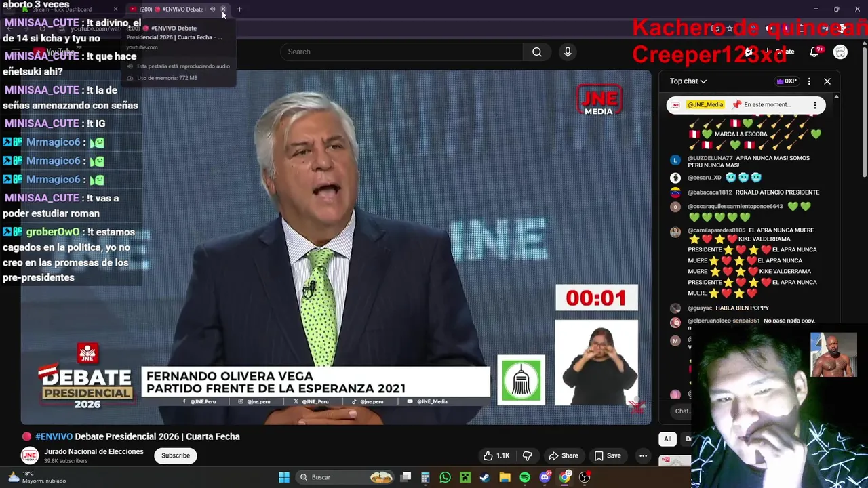Viewport: 868px width, 488px height.
Task: Launch Calculator from the taskbar
Action: point(425,477)
